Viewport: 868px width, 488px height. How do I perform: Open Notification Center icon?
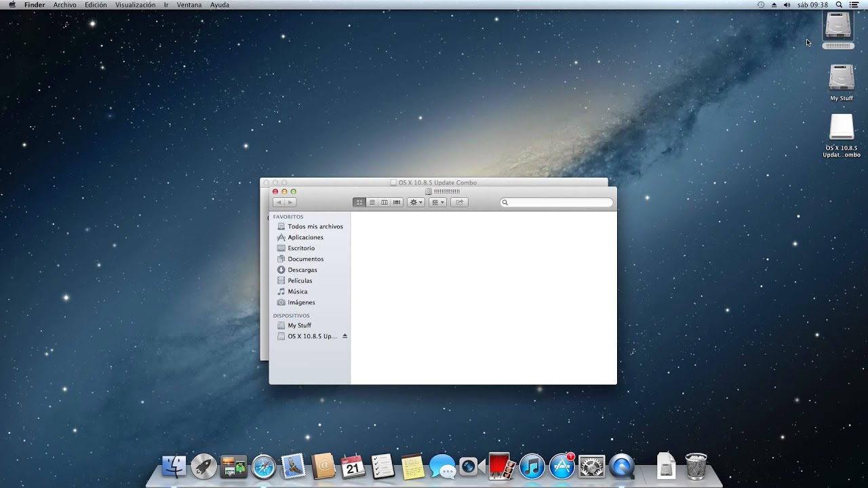pos(854,5)
